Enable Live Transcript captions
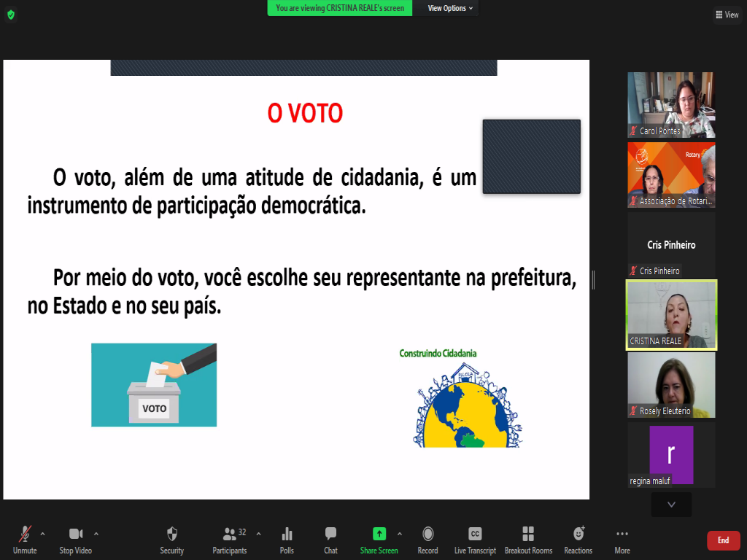 click(475, 539)
